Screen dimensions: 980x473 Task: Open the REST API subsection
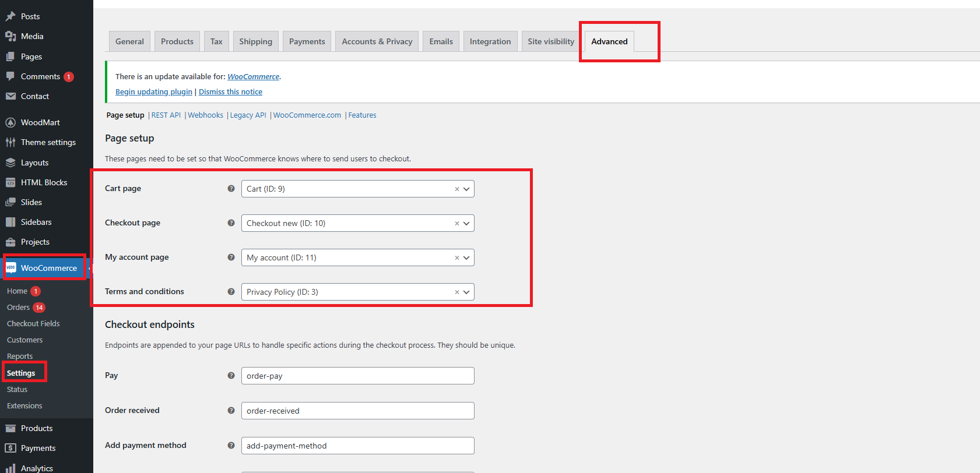point(166,115)
